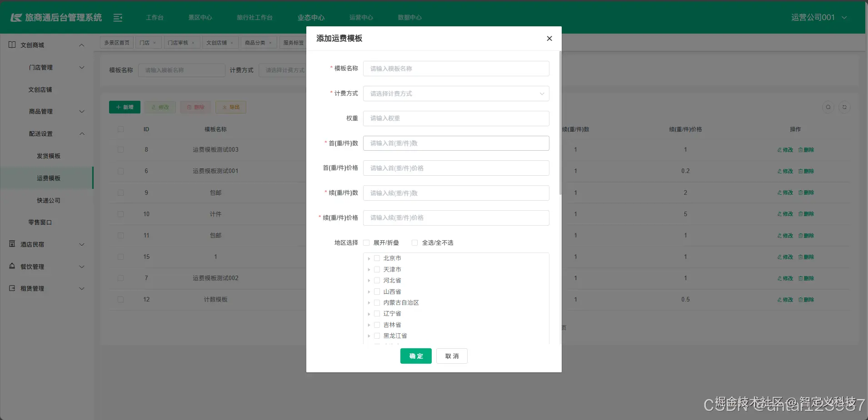
Task: Open the 运营公司001 account dropdown
Action: [819, 17]
